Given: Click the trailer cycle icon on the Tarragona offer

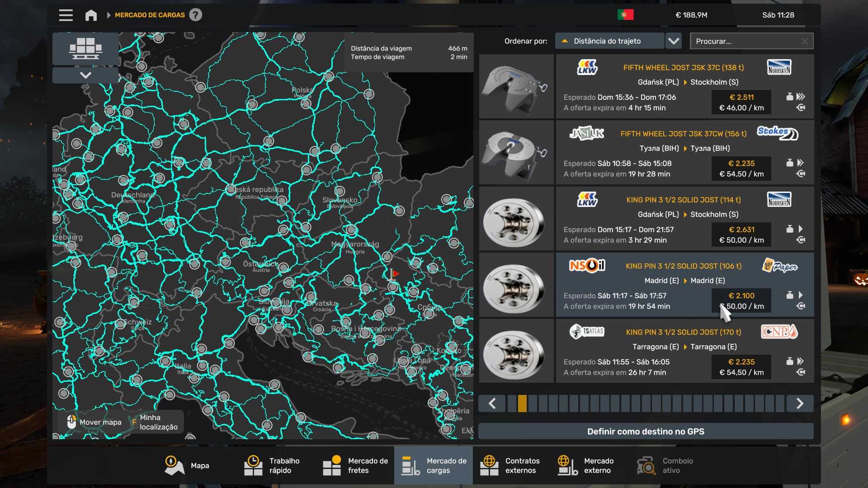Looking at the screenshot, I should click(801, 372).
